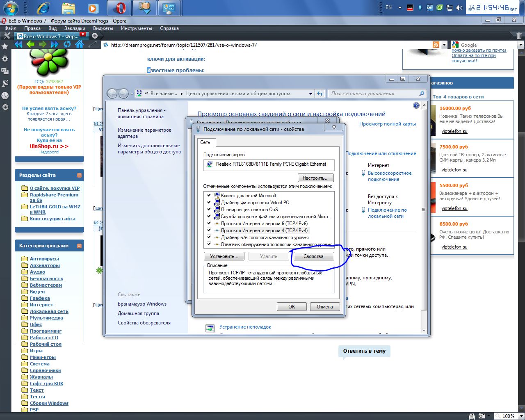This screenshot has height=420, width=525.
Task: Select the Сеть tab in properties dialog
Action: pos(205,142)
